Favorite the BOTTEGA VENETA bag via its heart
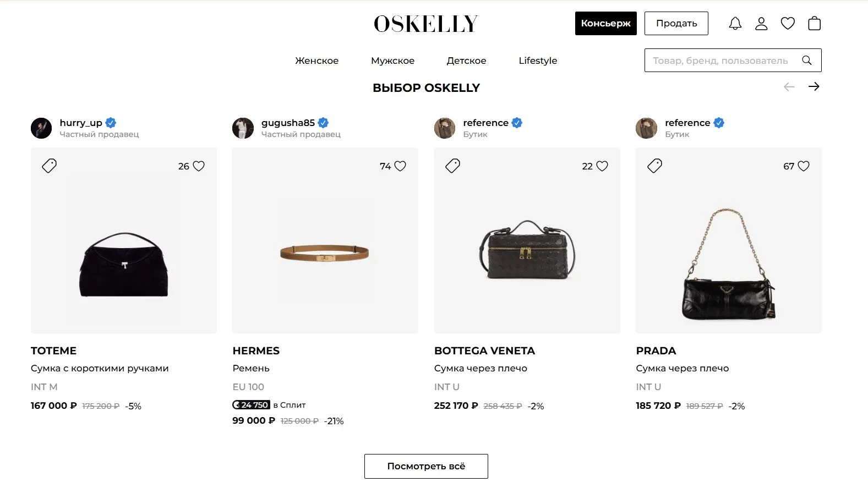Viewport: 868px width, 493px height. (x=602, y=166)
